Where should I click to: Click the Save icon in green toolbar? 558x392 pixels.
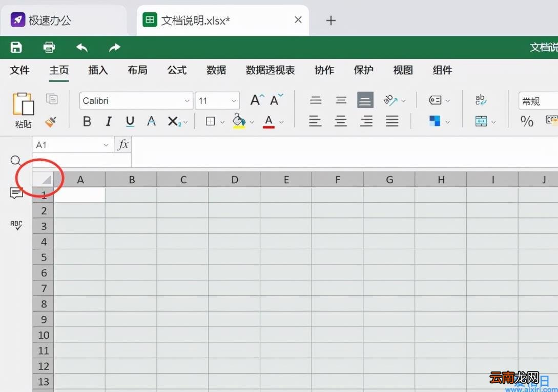point(16,47)
